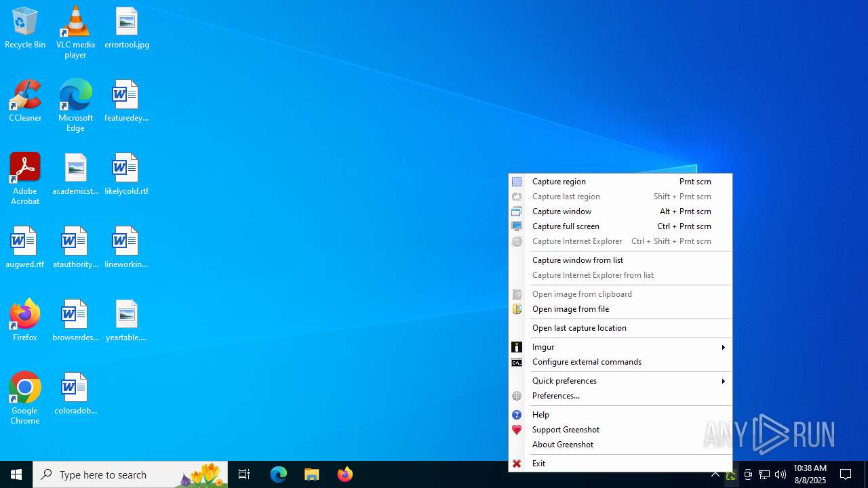Open the notification action center

[846, 474]
